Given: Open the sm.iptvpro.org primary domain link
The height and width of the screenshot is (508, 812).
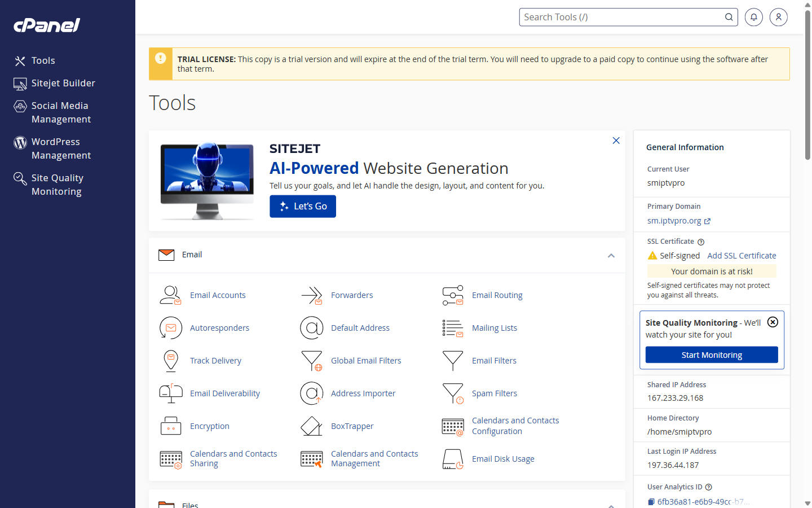Looking at the screenshot, I should coord(678,221).
